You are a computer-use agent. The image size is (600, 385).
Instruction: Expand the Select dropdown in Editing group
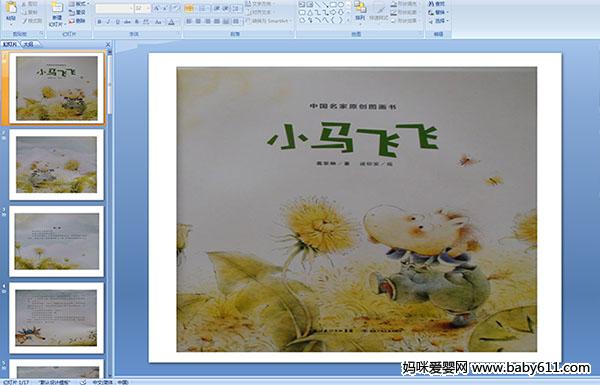click(x=439, y=21)
